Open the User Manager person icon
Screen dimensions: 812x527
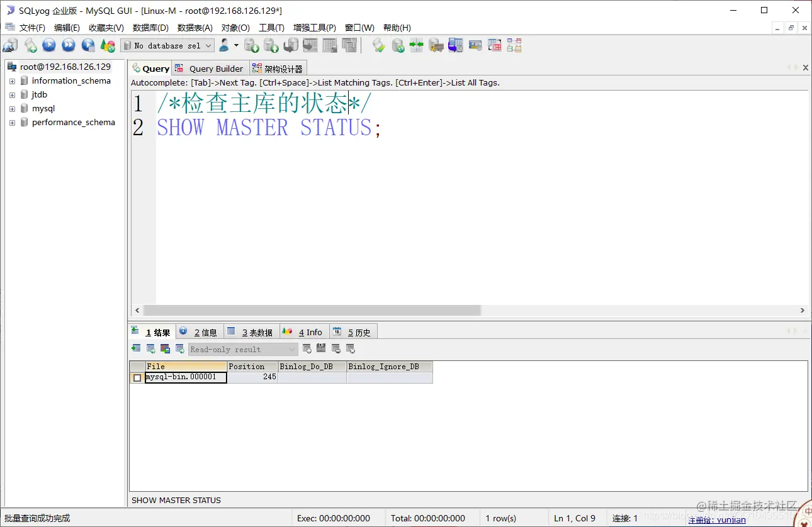[223, 45]
